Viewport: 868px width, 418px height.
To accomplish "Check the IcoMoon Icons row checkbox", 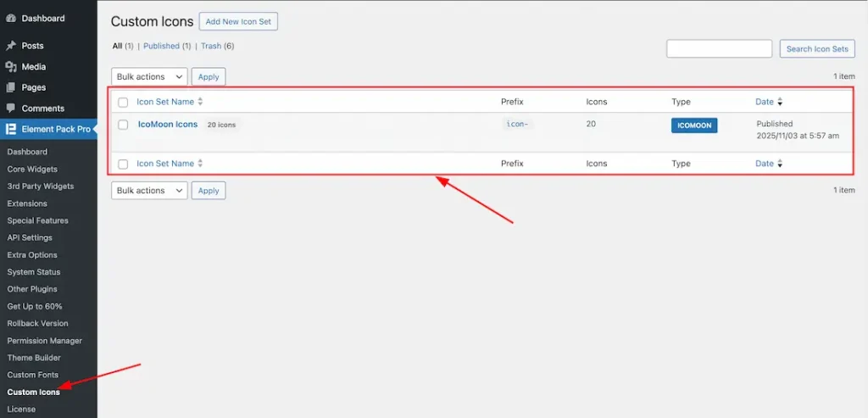I will coord(123,125).
